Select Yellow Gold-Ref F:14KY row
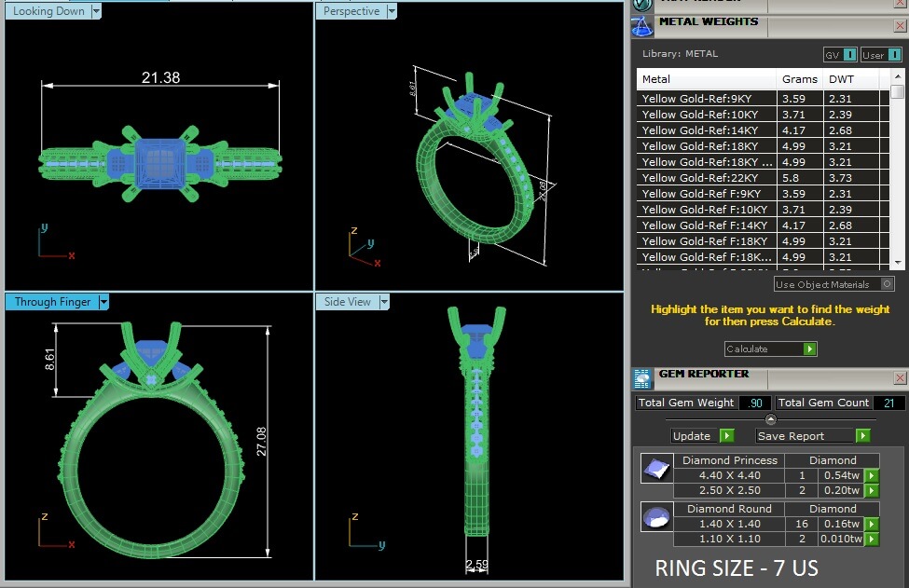This screenshot has height=588, width=909. pyautogui.click(x=763, y=226)
